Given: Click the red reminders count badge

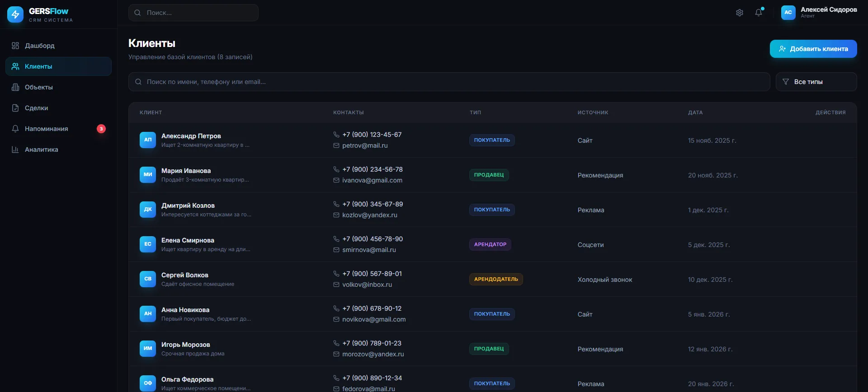Looking at the screenshot, I should pos(101,129).
